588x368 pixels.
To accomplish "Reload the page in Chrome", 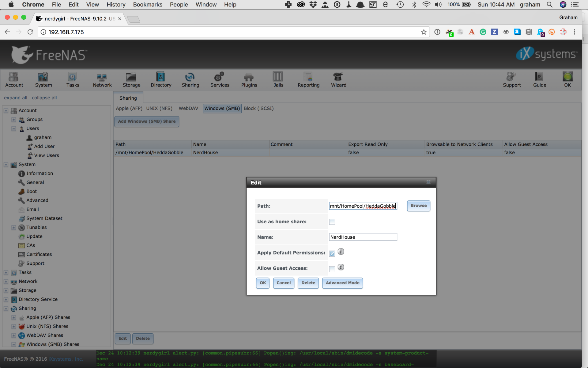I will click(30, 32).
